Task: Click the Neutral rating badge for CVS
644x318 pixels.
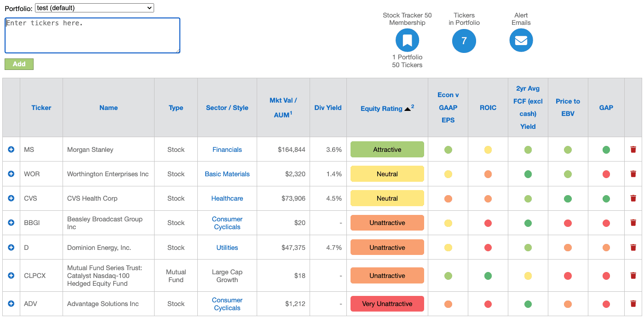Action: point(387,198)
